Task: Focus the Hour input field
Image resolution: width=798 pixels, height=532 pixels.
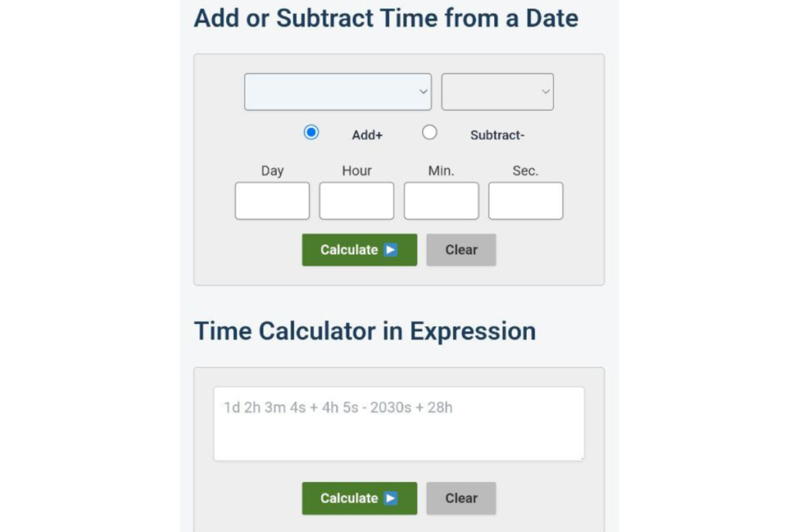Action: 356,201
